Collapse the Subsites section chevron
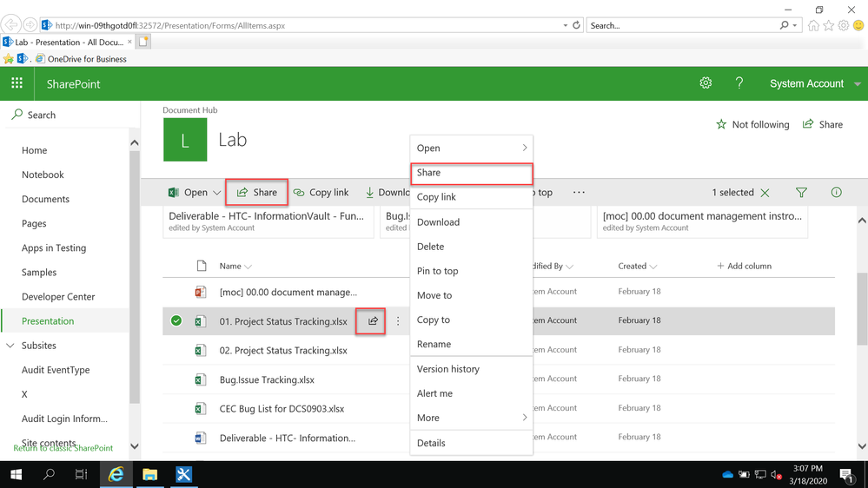Screen dimensions: 868x488 [x=10, y=346]
